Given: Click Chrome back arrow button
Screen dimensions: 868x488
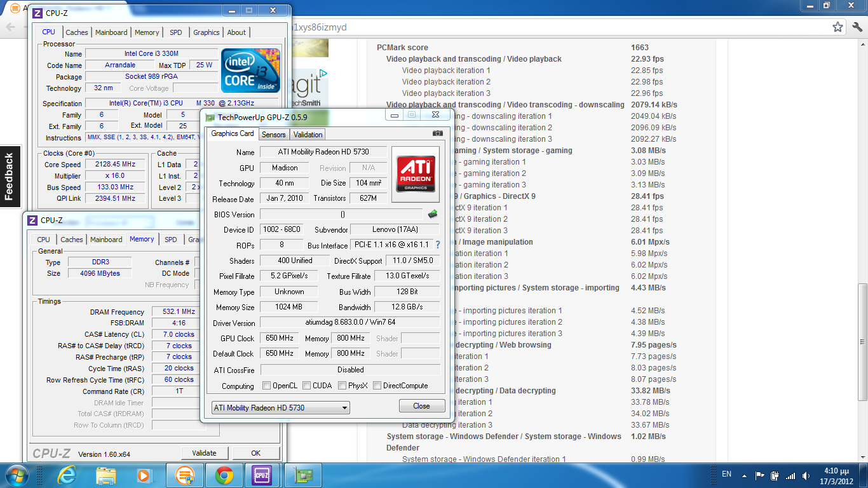Looking at the screenshot, I should pos(10,27).
